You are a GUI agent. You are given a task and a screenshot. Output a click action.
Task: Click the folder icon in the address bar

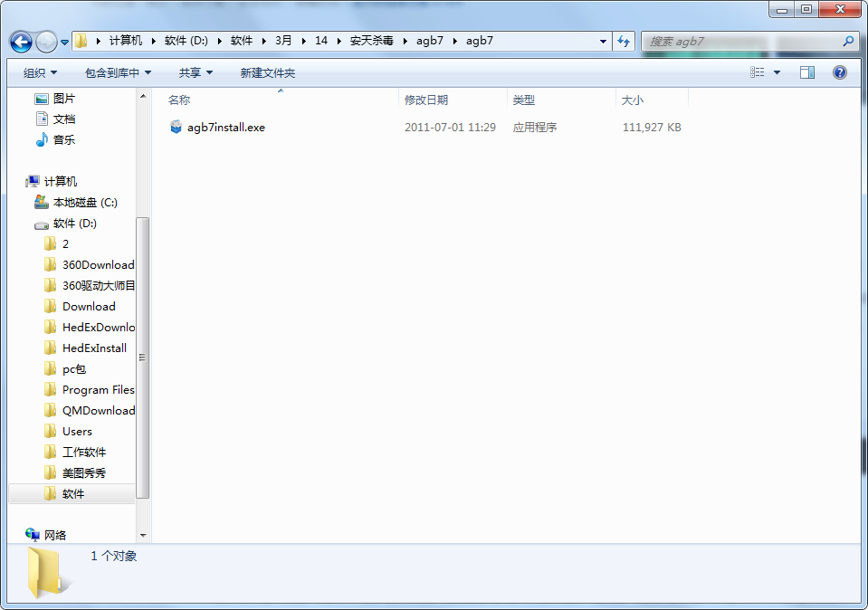81,41
